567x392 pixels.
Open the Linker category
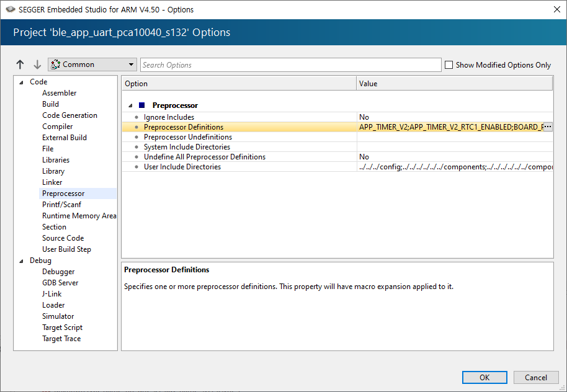(52, 182)
